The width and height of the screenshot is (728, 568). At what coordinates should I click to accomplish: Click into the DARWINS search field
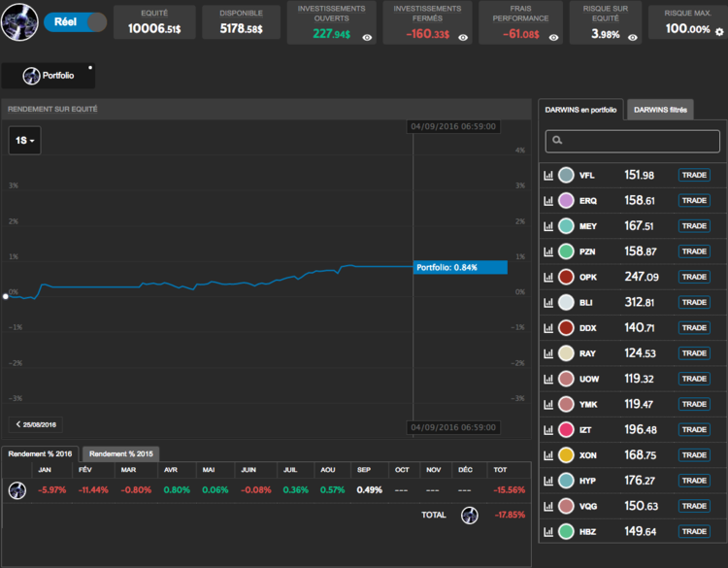(641, 142)
